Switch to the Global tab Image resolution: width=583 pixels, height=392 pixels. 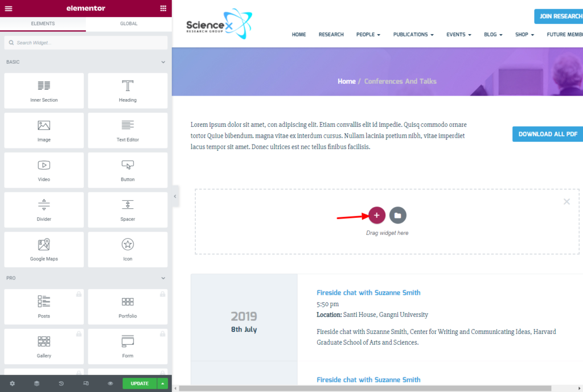click(x=129, y=23)
